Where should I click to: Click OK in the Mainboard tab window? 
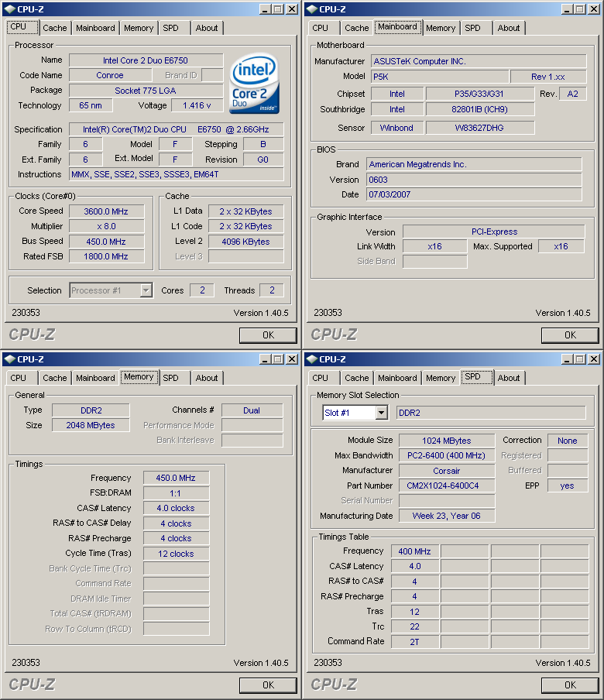coord(570,335)
